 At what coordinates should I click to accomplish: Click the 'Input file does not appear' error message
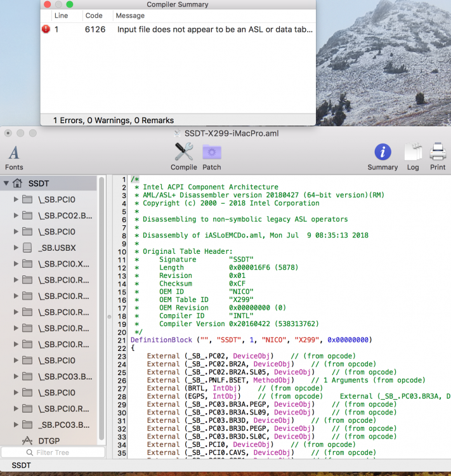tap(214, 29)
